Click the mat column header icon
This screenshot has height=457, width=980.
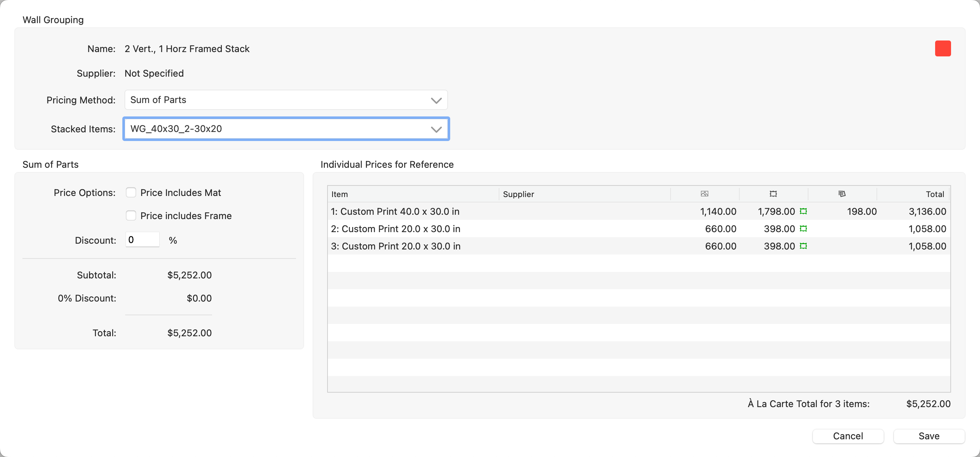[x=842, y=194]
